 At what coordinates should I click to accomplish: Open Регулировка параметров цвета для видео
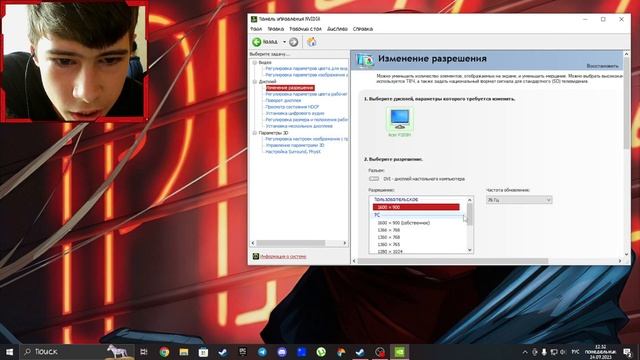[x=306, y=69]
